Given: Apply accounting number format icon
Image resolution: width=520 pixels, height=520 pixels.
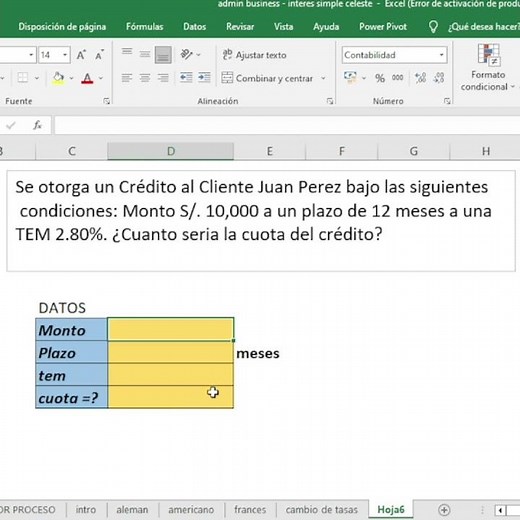Looking at the screenshot, I should click(x=350, y=78).
